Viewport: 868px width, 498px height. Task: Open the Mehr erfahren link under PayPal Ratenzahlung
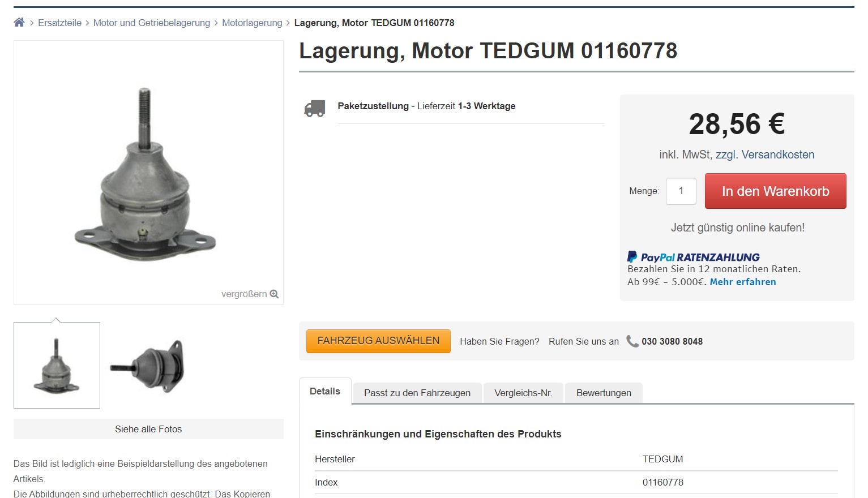click(743, 282)
